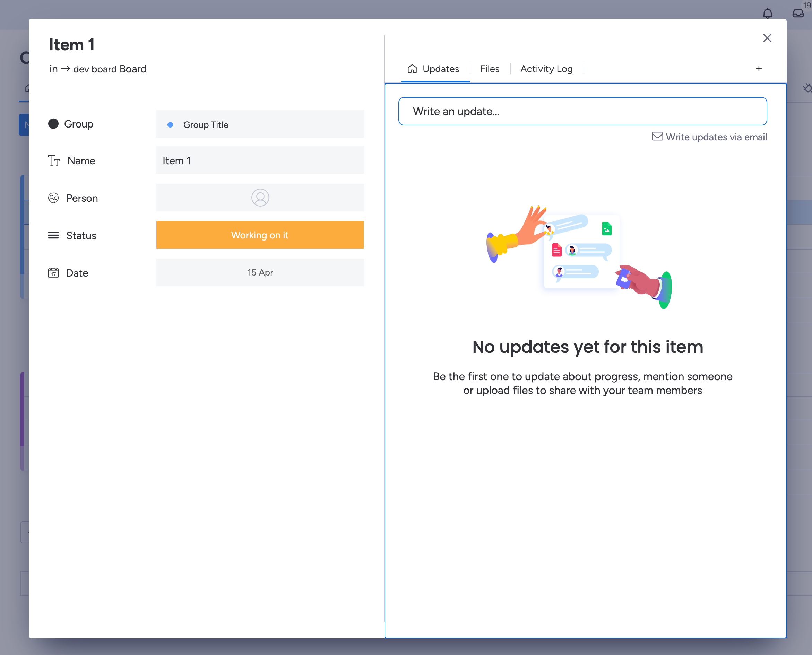Assign a person via avatar placeholder
Viewport: 812px width, 655px height.
coord(260,198)
